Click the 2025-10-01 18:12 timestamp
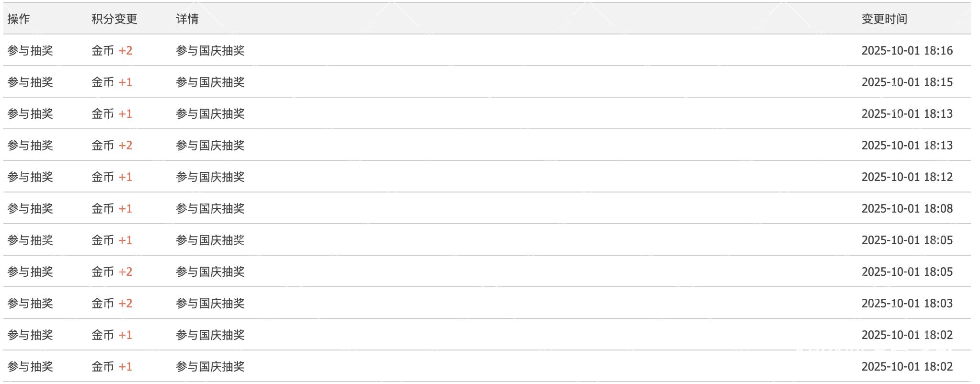 [x=907, y=177]
